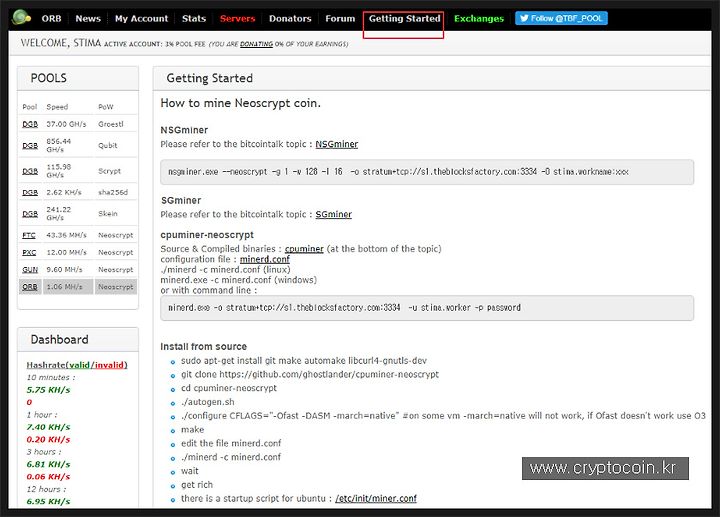Open the /etc/init/miner.conf startup script link
Screen dimensions: 720x517
coord(376,499)
